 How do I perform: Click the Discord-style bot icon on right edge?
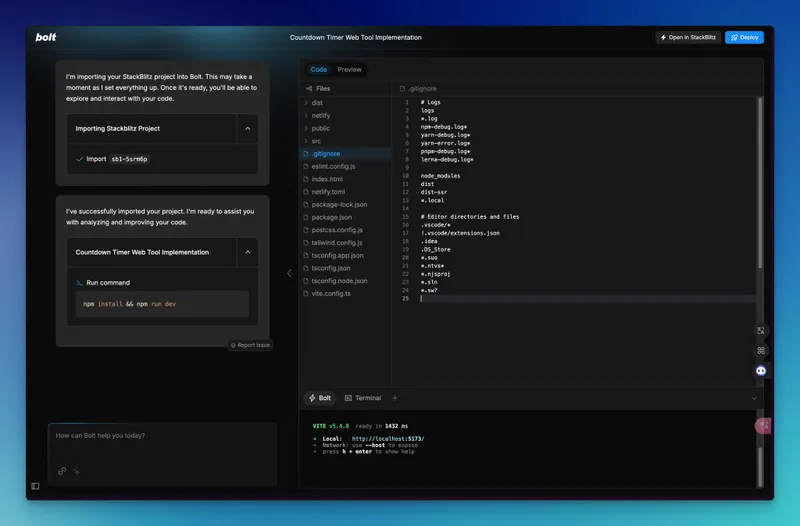760,370
